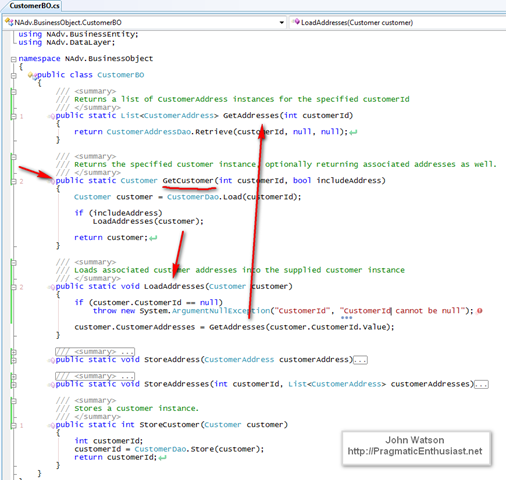
Task: Expand the collapsed summary box above StoreAddresses
Action: (x=95, y=376)
